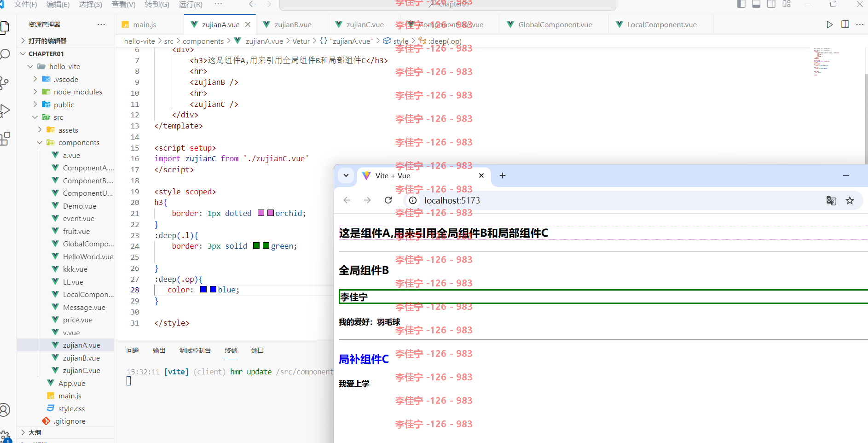Collapse the hello-vite folder
The width and height of the screenshot is (868, 443).
pos(66,66)
